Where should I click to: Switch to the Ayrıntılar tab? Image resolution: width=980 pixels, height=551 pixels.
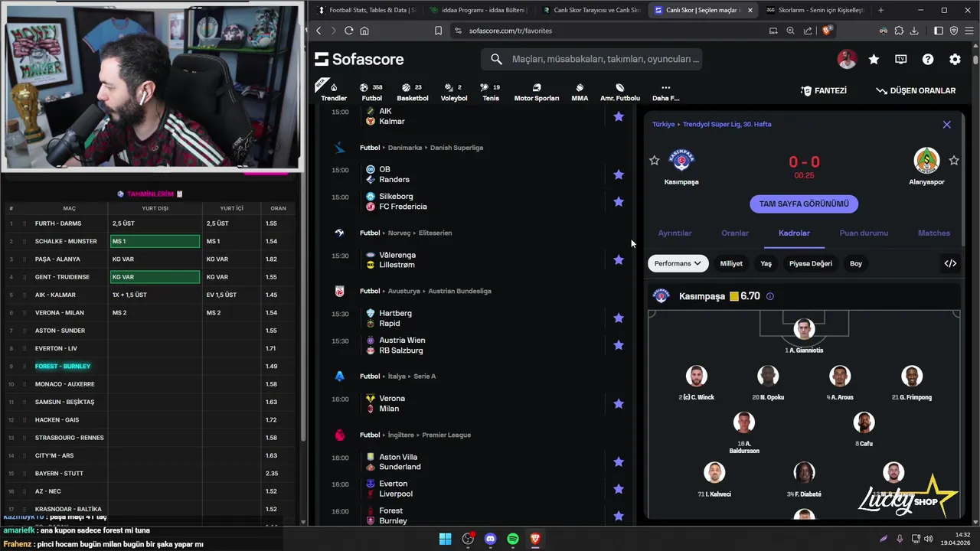675,233
